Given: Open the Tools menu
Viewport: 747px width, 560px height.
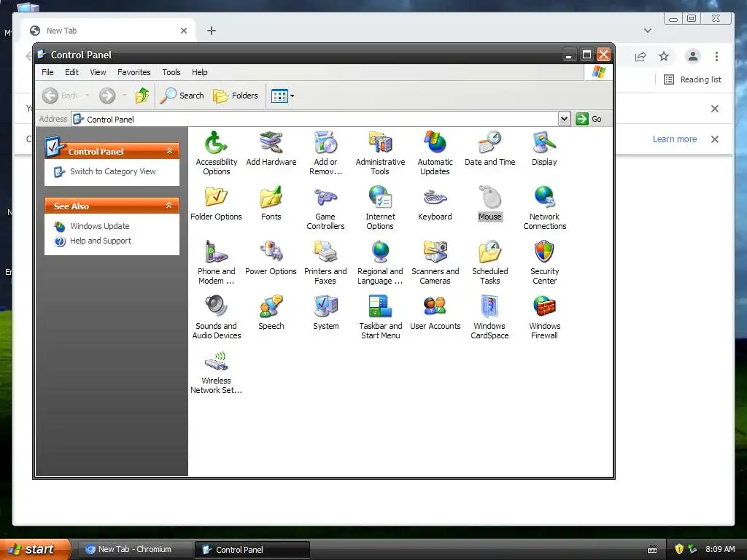Looking at the screenshot, I should coord(171,72).
